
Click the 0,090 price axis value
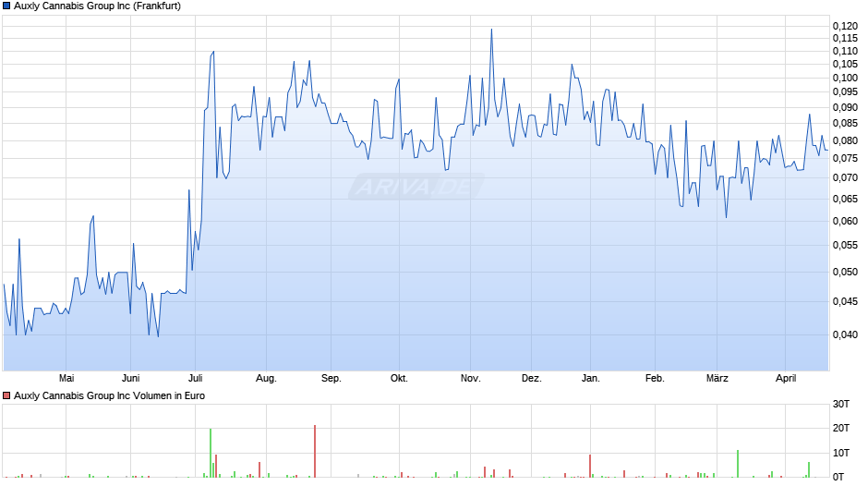[x=845, y=107]
